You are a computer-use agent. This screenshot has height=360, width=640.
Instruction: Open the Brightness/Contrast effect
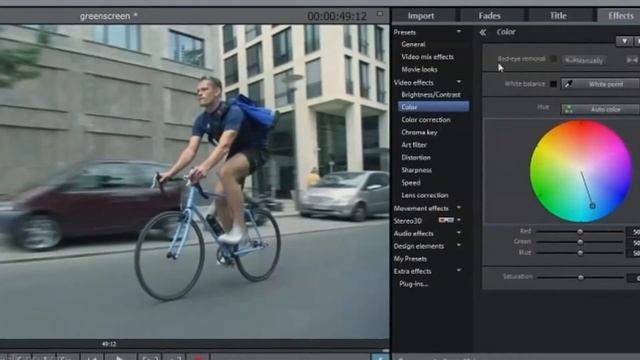(x=431, y=95)
